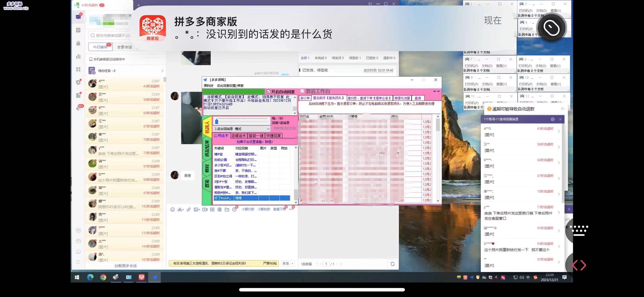The width and height of the screenshot is (644, 297).
Task: Open the shopping bag icon in sidebar
Action: [78, 43]
